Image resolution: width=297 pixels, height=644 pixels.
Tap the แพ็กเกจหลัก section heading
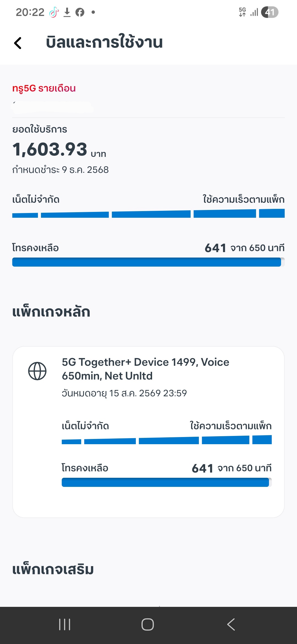click(x=51, y=312)
